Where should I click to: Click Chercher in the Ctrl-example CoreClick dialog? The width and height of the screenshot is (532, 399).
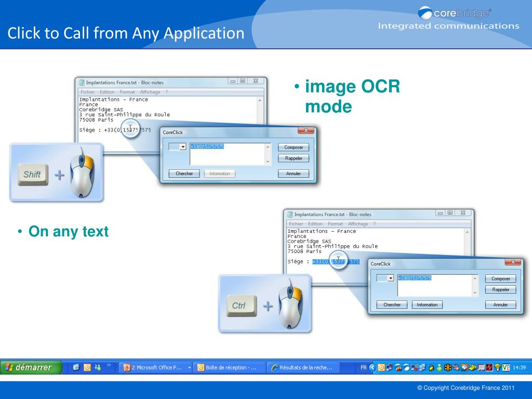click(392, 304)
